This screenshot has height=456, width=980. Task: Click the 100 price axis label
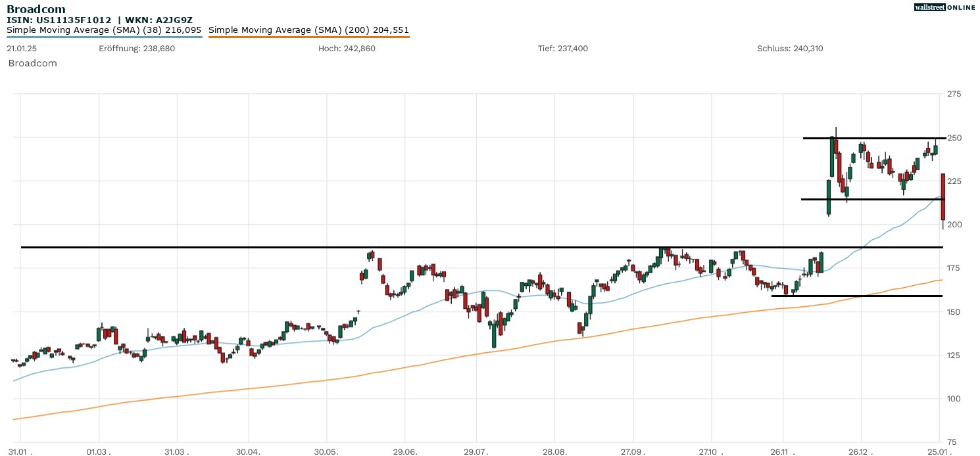(x=953, y=399)
